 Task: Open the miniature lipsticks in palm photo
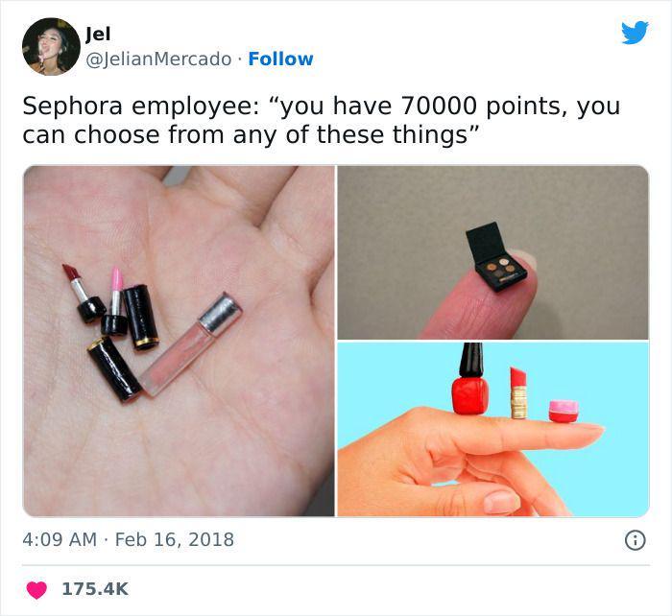pos(179,341)
